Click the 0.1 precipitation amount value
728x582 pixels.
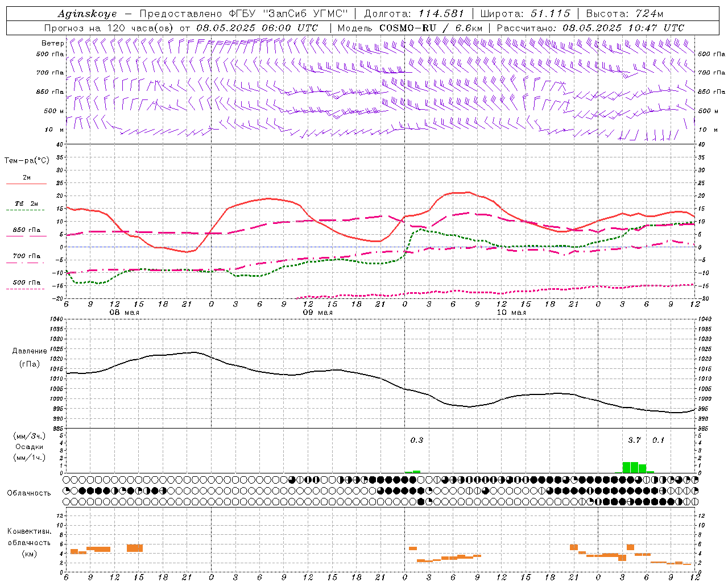[658, 440]
